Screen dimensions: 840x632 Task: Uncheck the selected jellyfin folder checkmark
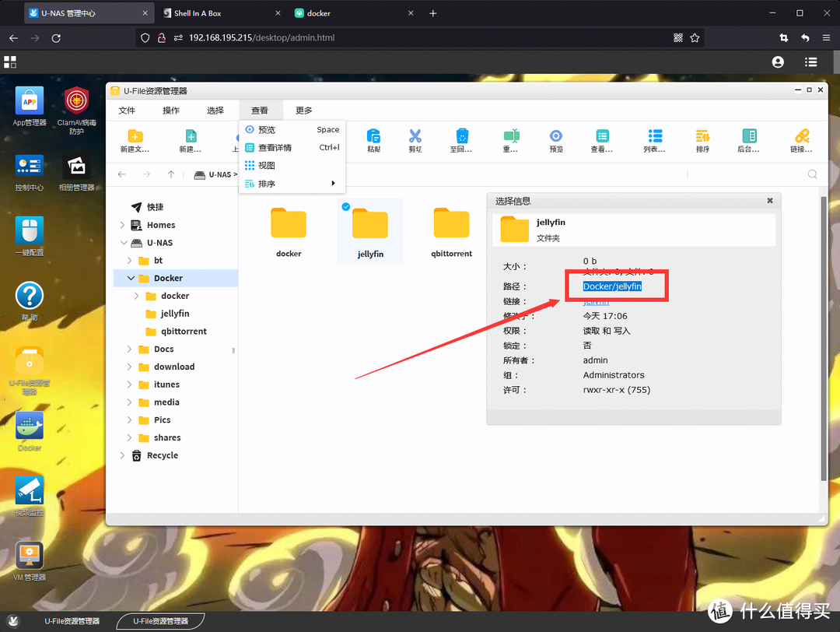[x=345, y=206]
